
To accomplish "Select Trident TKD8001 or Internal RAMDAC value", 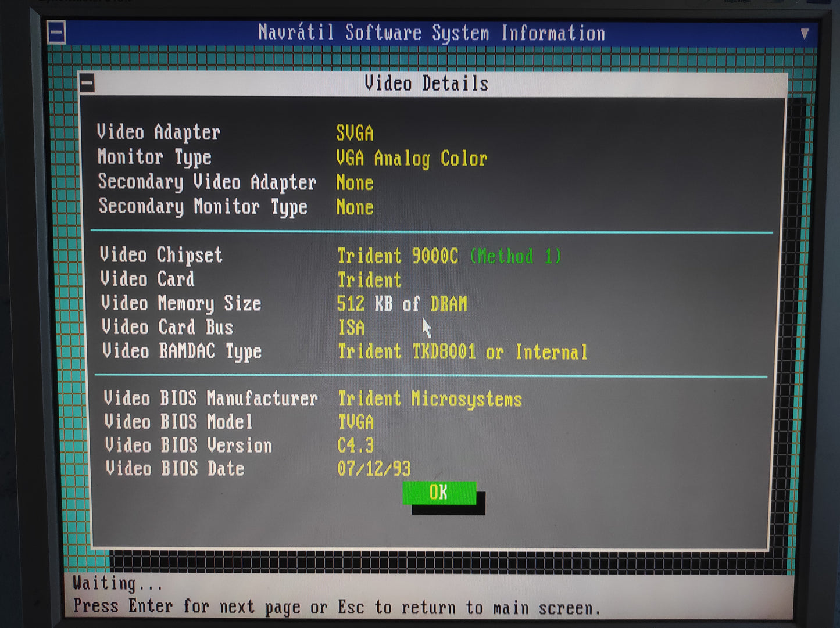I will (463, 352).
